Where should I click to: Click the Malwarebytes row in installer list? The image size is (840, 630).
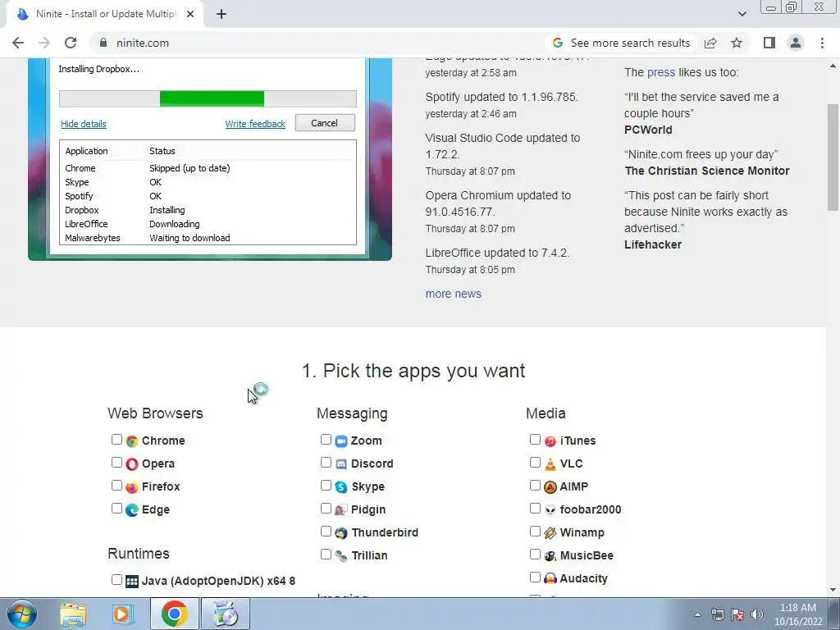click(x=208, y=238)
